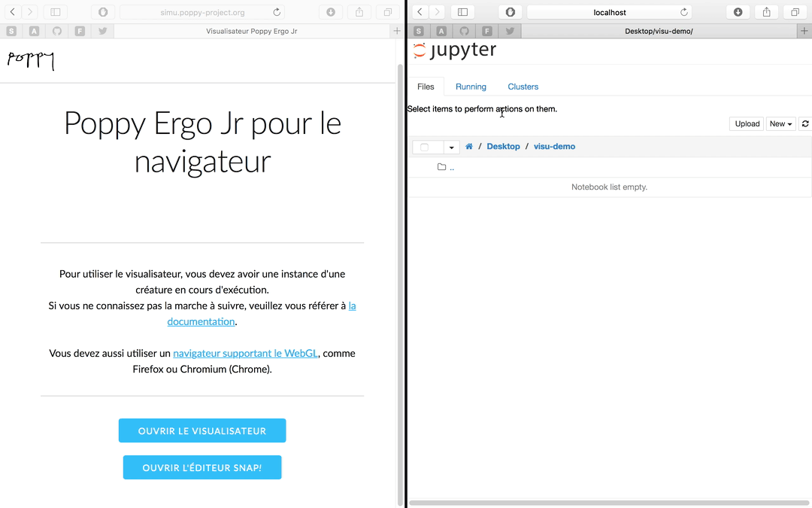Click the privacy shield icon in localhost window
812x508 pixels.
511,12
